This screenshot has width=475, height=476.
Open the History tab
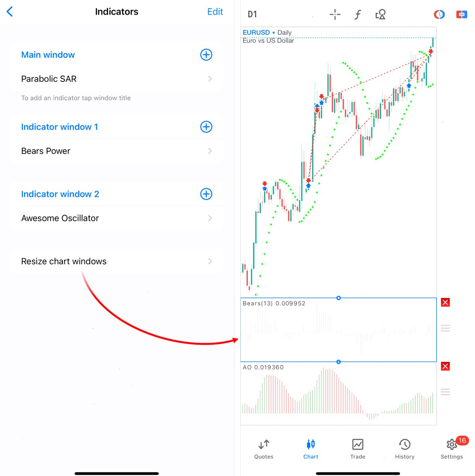point(405,449)
